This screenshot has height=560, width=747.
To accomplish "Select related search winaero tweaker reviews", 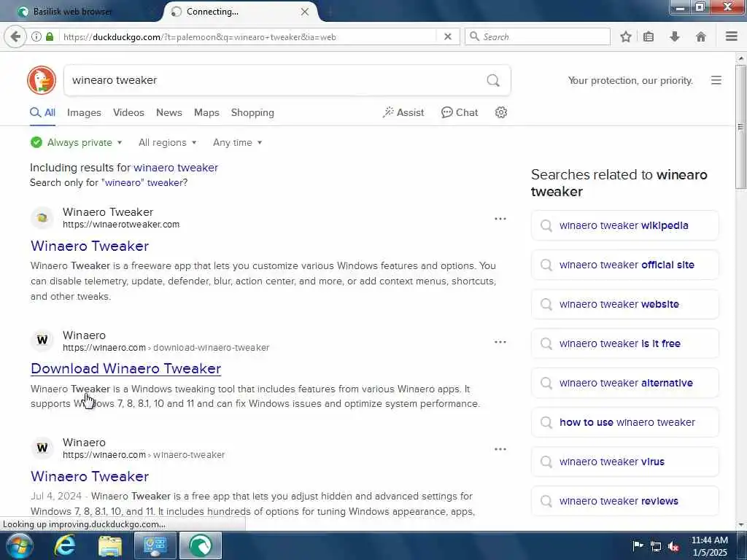I will point(624,501).
